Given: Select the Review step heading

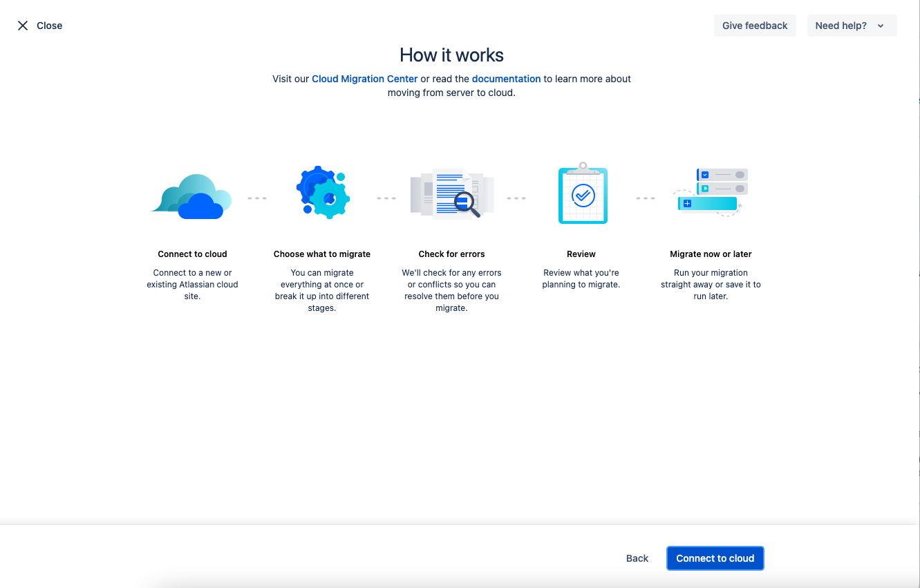Looking at the screenshot, I should click(581, 254).
